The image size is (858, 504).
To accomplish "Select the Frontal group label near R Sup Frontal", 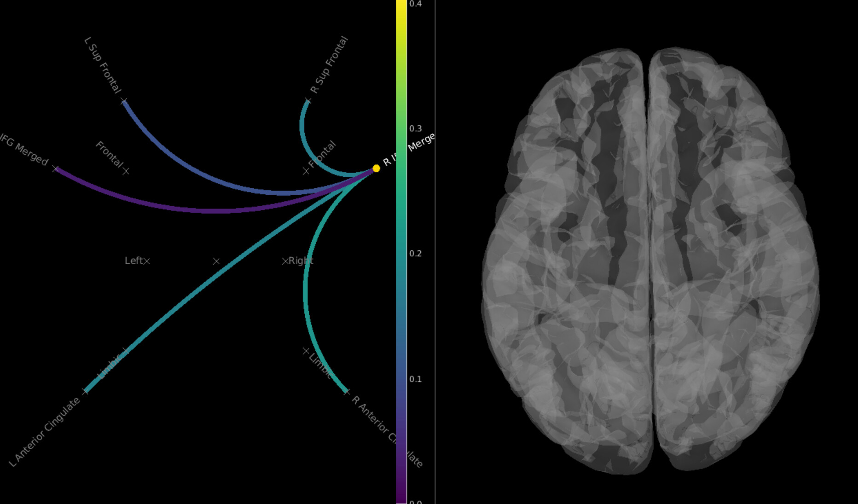I will click(322, 154).
